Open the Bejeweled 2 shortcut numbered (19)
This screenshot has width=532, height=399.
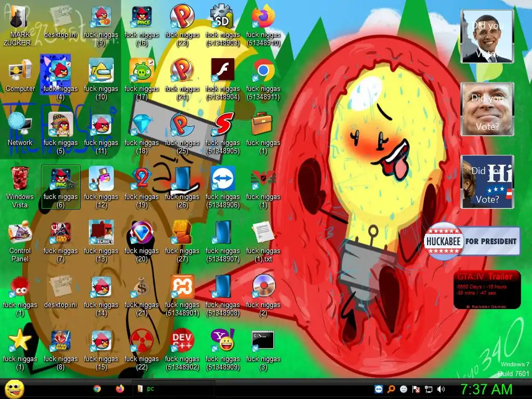coord(142,179)
